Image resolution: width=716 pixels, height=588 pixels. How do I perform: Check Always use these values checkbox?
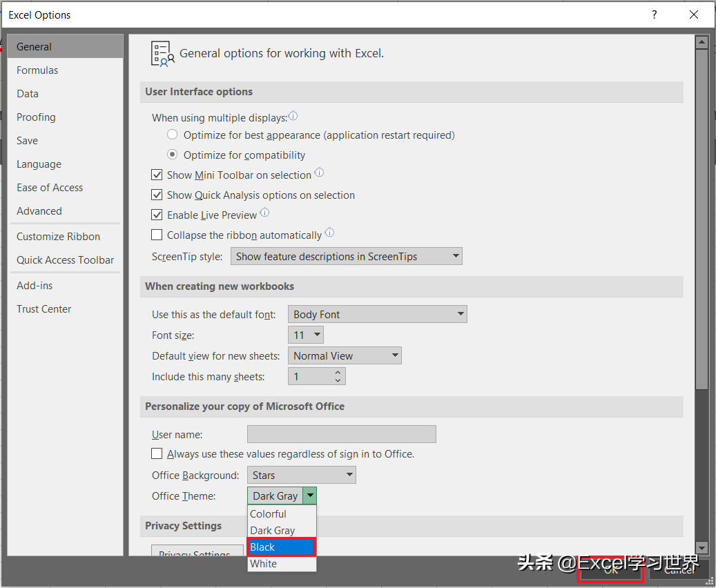(x=157, y=454)
